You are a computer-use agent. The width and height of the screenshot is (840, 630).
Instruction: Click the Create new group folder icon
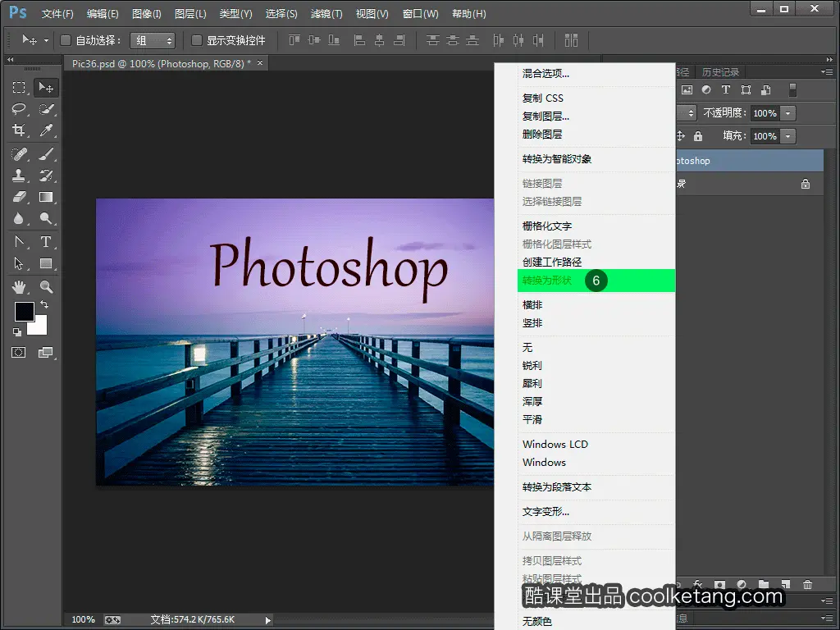click(764, 584)
